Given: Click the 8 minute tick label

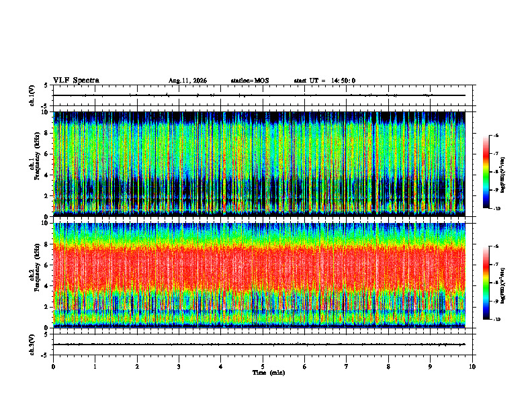Looking at the screenshot, I should pyautogui.click(x=388, y=367).
